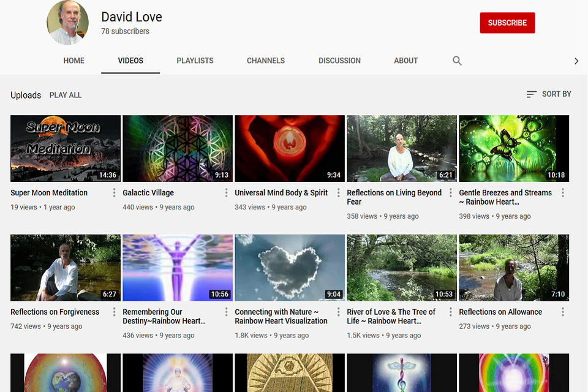Viewport: 588px width, 392px height.
Task: Open Remembering Our Destiny title link
Action: [164, 317]
